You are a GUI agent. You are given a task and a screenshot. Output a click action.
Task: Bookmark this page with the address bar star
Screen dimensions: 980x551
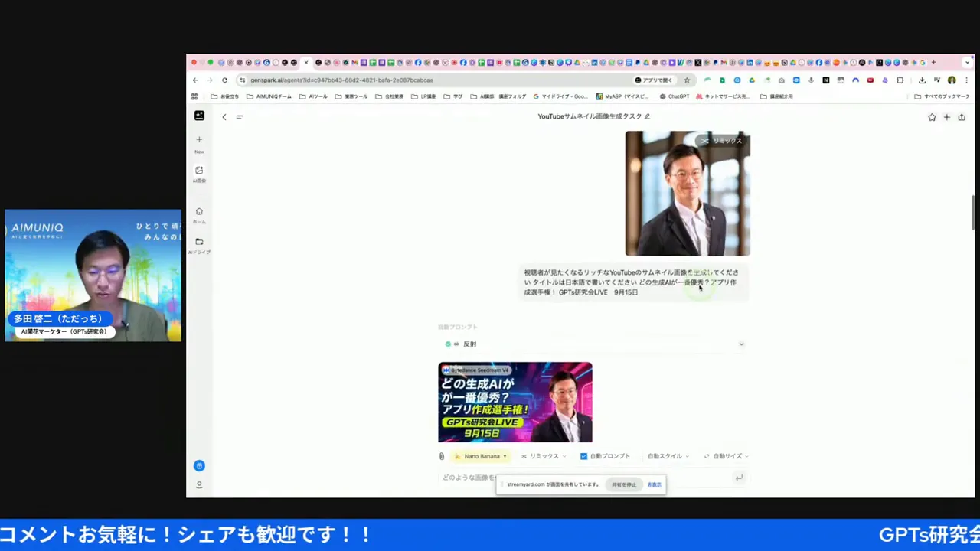click(687, 80)
